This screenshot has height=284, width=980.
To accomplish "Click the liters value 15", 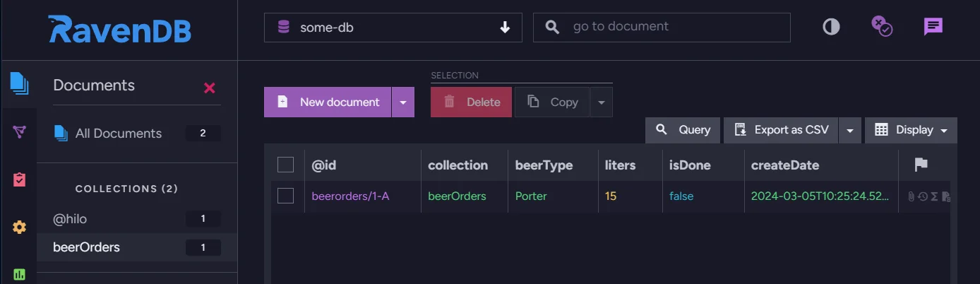I will coord(611,196).
